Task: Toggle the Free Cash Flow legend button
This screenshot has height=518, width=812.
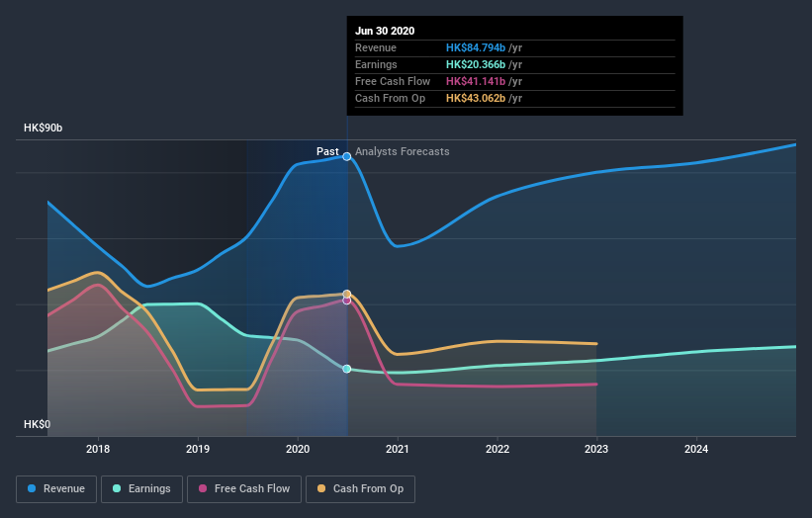Action: click(x=244, y=489)
